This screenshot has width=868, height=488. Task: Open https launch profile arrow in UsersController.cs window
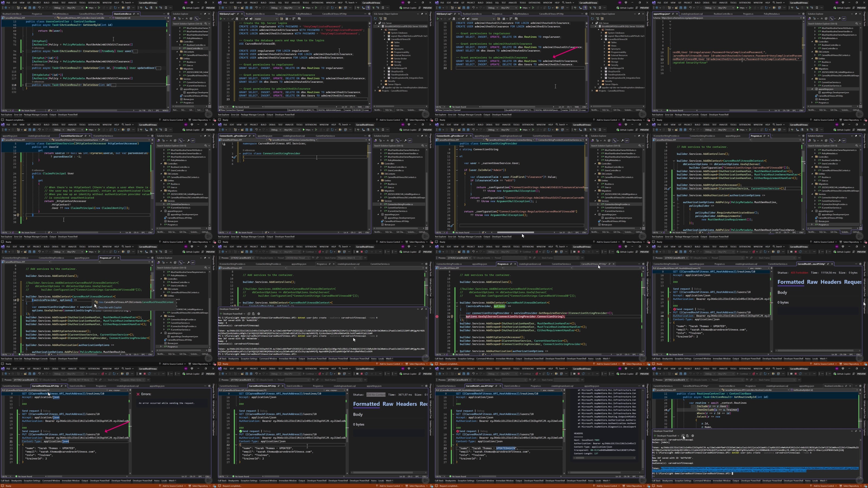[x=96, y=8]
